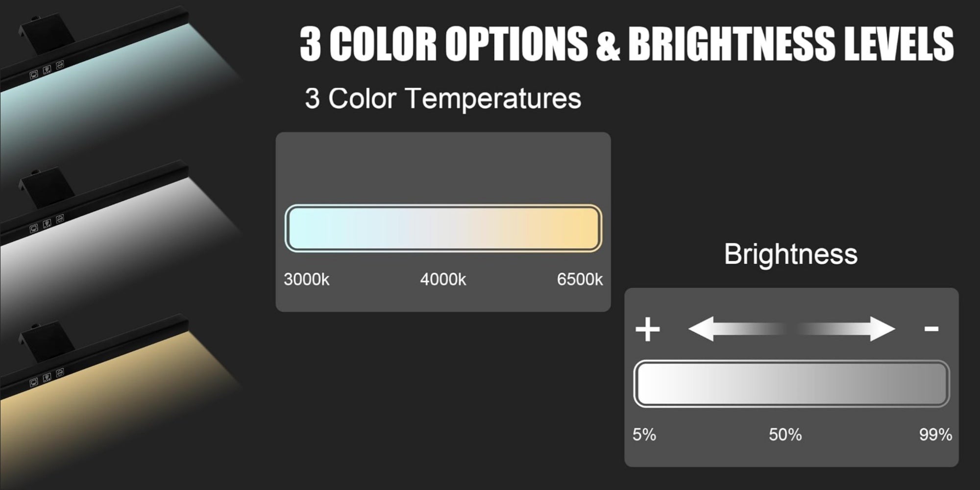Screen dimensions: 980x490
Task: Click the '3 Color Temperatures' heading
Action: point(443,98)
